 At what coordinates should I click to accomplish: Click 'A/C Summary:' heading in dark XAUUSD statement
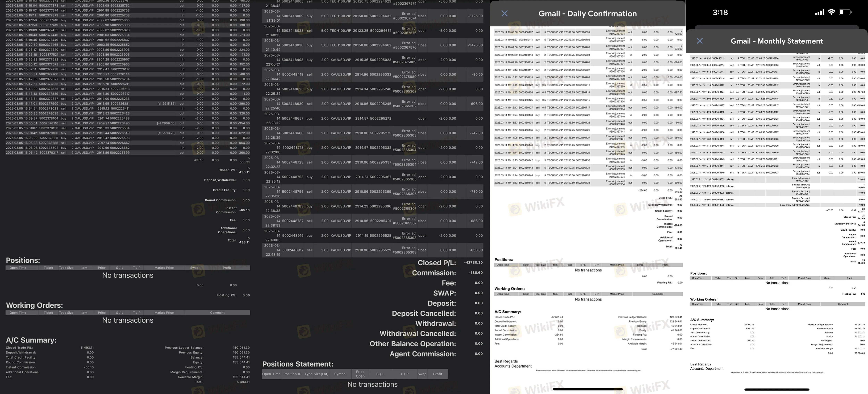(31, 340)
